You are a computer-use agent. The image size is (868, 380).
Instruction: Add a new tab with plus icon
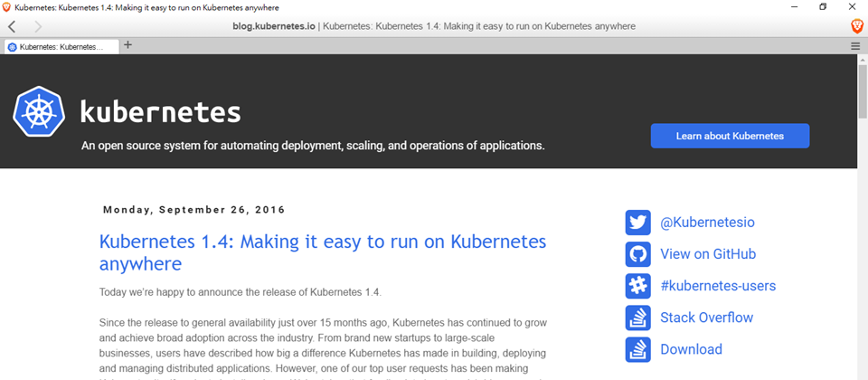point(127,45)
